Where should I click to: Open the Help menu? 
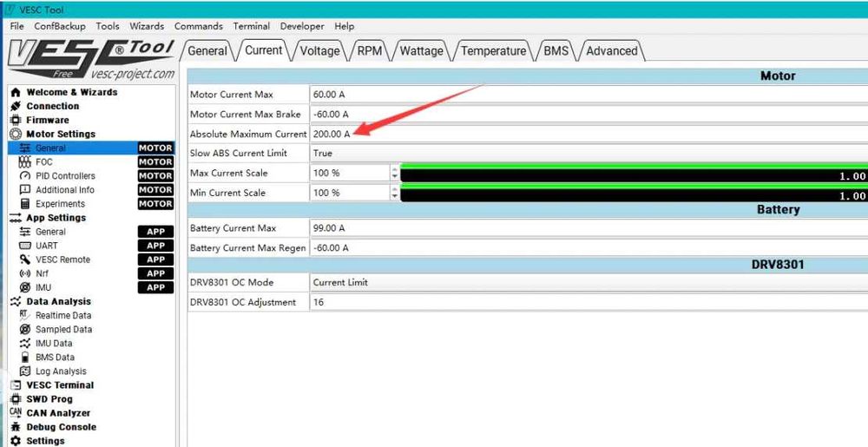[345, 26]
